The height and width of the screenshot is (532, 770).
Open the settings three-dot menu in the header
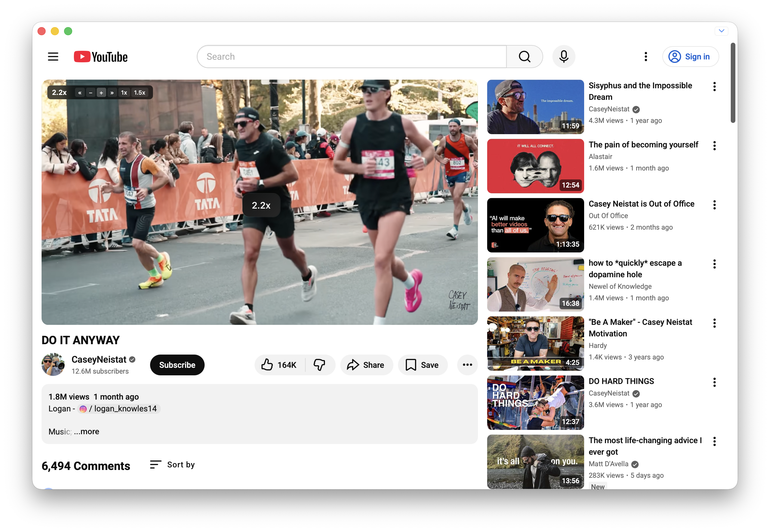click(x=646, y=57)
